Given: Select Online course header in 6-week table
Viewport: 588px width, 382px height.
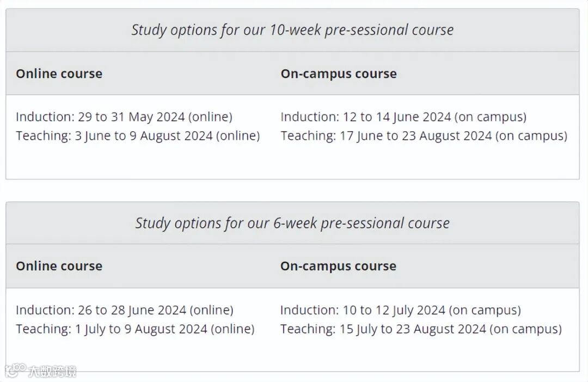Looking at the screenshot, I should pos(59,266).
